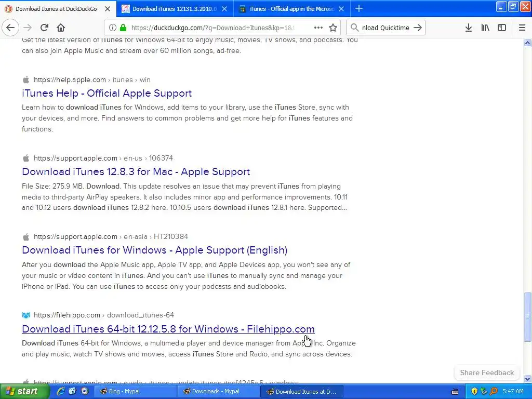Click the yellow shield security tray icon

point(474,391)
